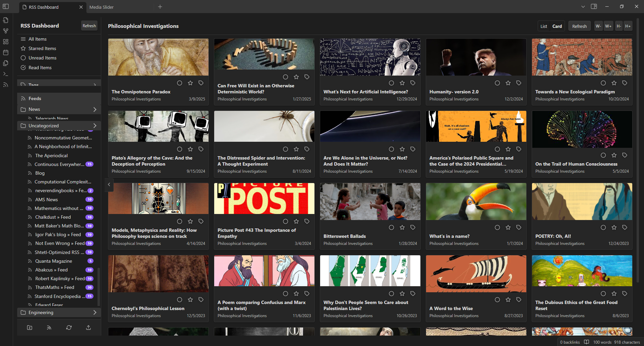The height and width of the screenshot is (346, 644).
Task: Switch to the Media Slider tab
Action: 102,7
